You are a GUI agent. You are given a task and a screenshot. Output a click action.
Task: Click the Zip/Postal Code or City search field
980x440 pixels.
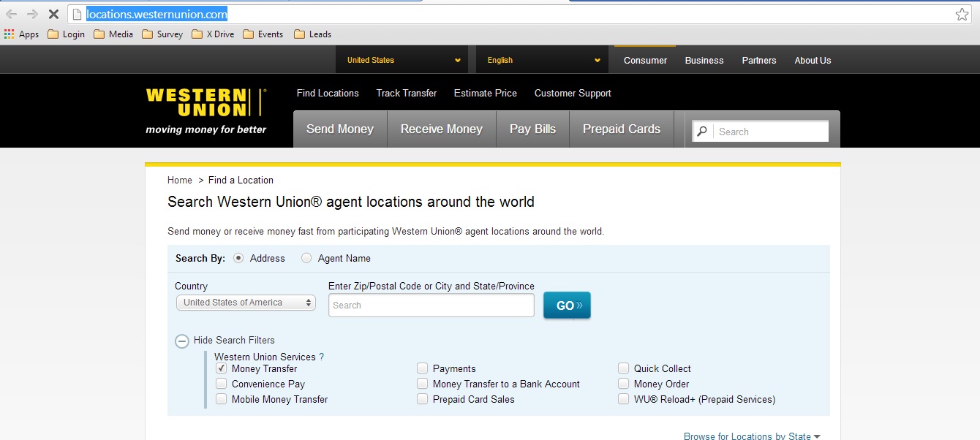click(431, 306)
